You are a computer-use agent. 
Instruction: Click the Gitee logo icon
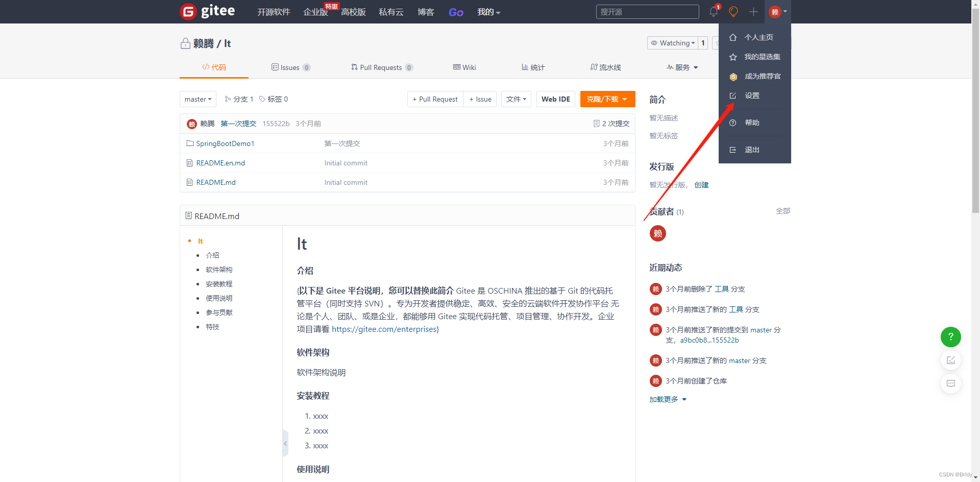pyautogui.click(x=188, y=11)
